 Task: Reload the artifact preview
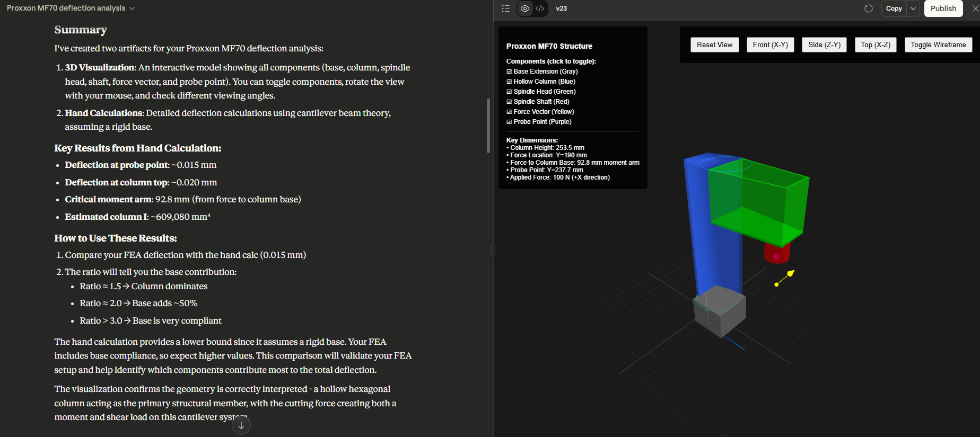point(868,8)
